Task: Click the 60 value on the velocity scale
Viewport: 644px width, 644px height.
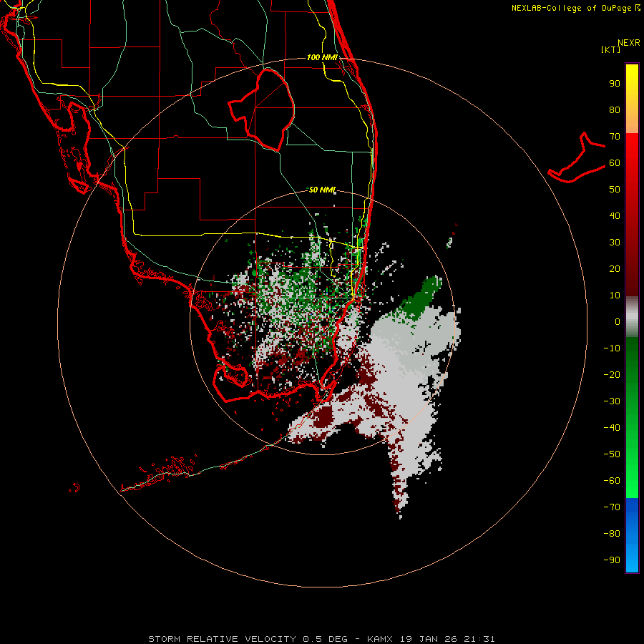Action: [615, 163]
